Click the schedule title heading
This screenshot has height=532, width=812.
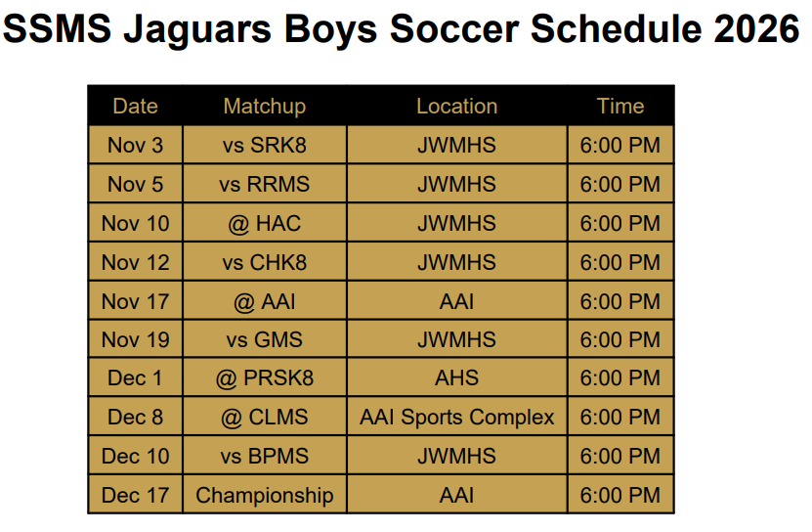tap(402, 29)
